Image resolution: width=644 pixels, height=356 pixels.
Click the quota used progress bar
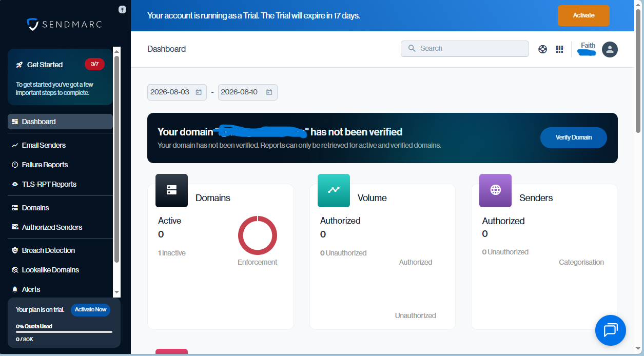[64, 332]
